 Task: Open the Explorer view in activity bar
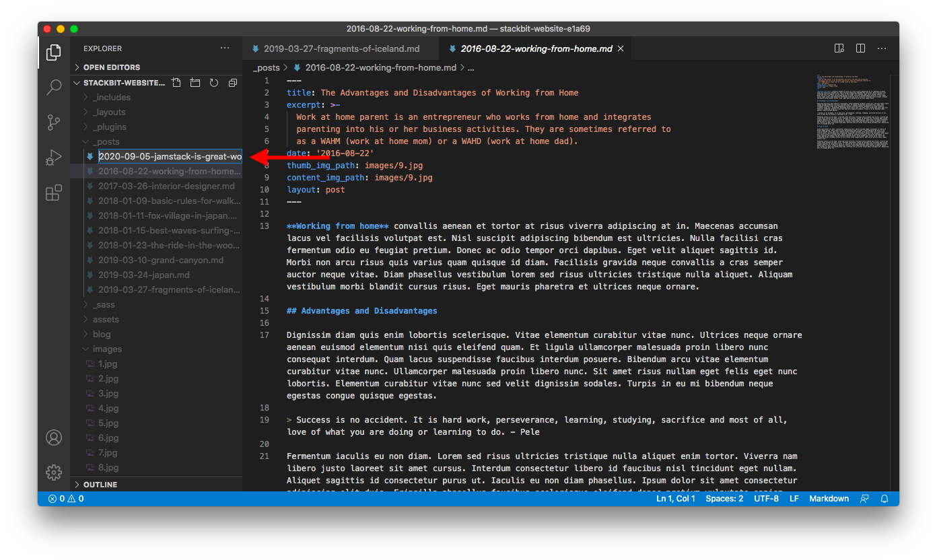pyautogui.click(x=54, y=53)
